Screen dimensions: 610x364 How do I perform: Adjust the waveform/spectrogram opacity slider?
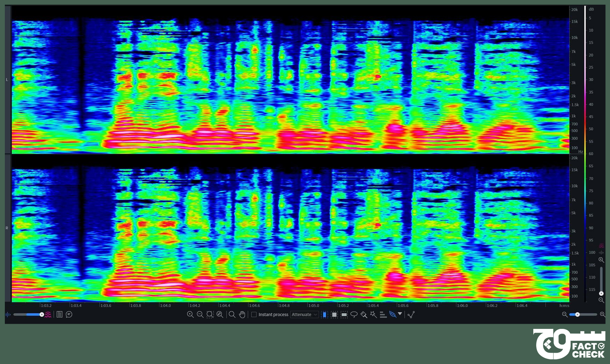click(x=42, y=314)
